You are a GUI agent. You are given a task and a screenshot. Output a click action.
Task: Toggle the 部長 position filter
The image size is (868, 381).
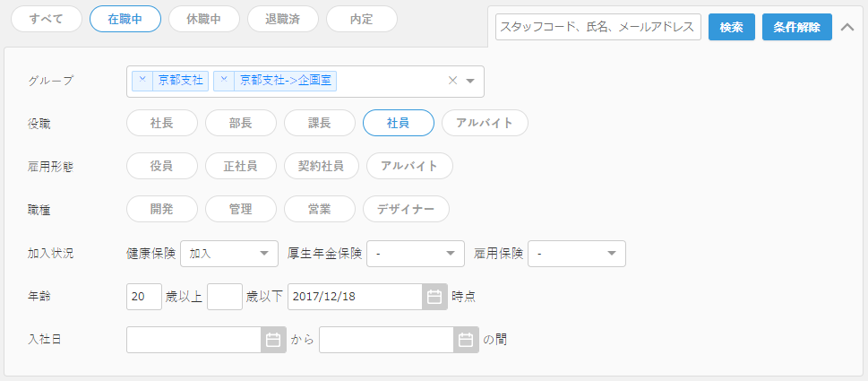tap(241, 123)
